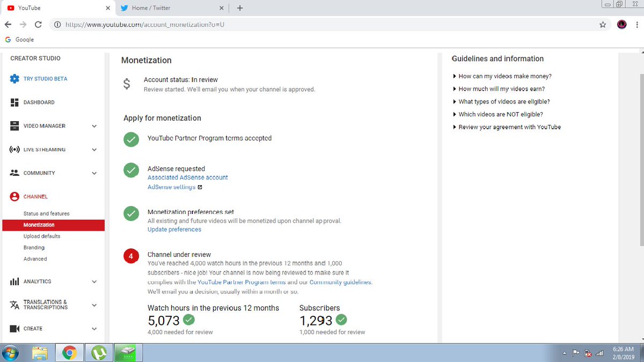Expand the Live Streaming section
Viewport: 644px width, 362px height.
[94, 150]
